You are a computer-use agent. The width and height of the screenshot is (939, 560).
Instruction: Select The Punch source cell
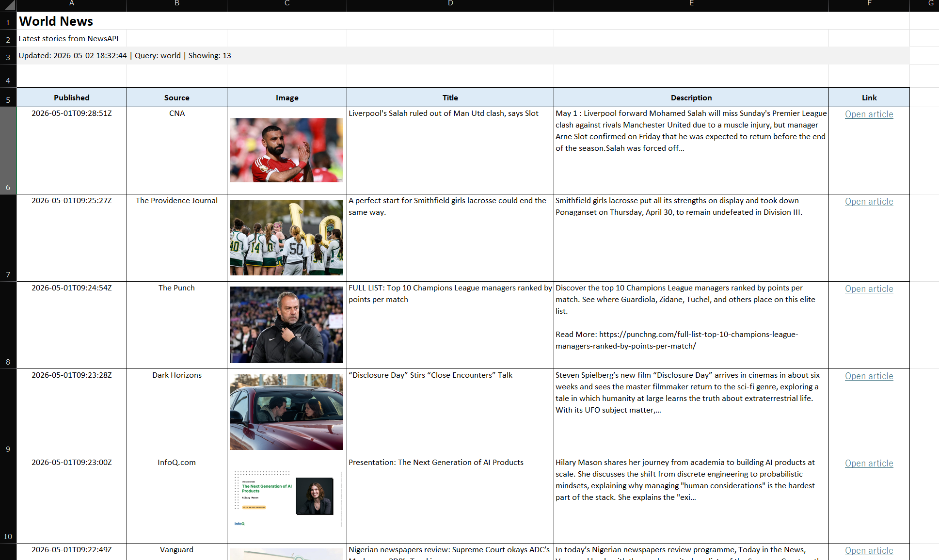click(177, 325)
